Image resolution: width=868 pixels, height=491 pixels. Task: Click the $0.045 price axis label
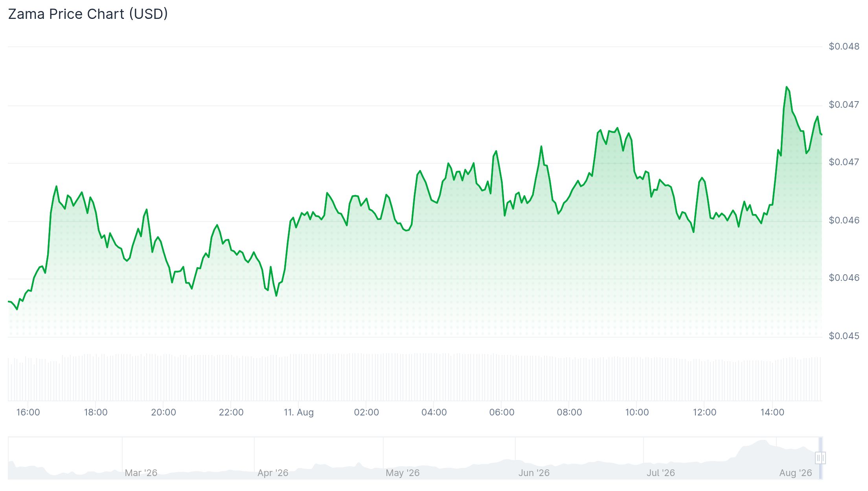tap(844, 336)
